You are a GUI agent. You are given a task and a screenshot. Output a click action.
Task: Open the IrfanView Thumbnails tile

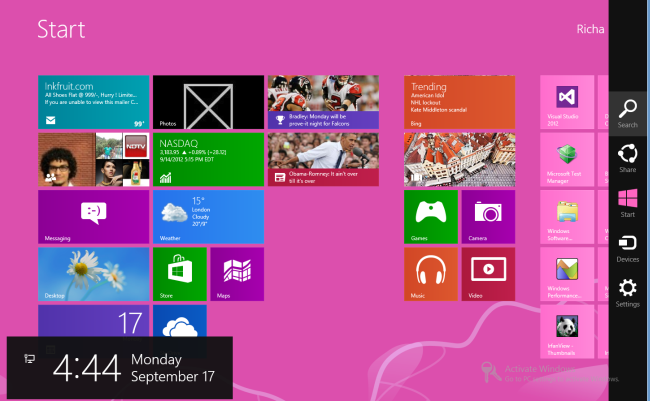tap(567, 332)
